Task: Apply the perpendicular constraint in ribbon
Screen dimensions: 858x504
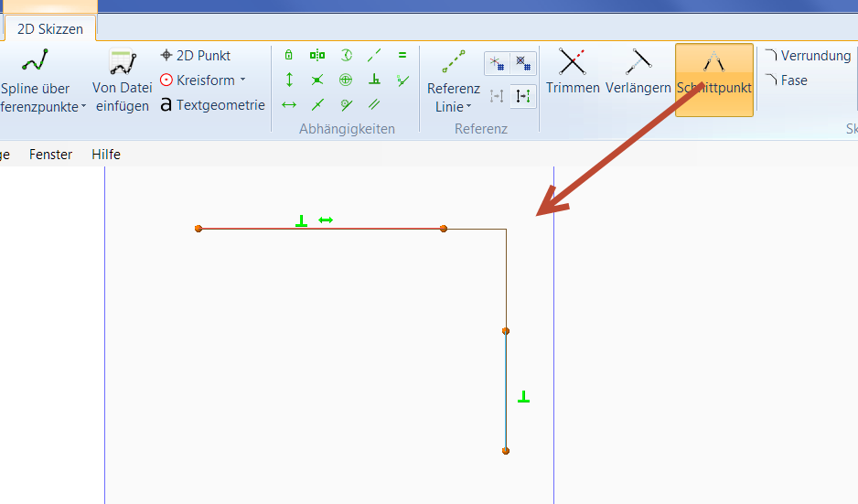Action: (374, 80)
